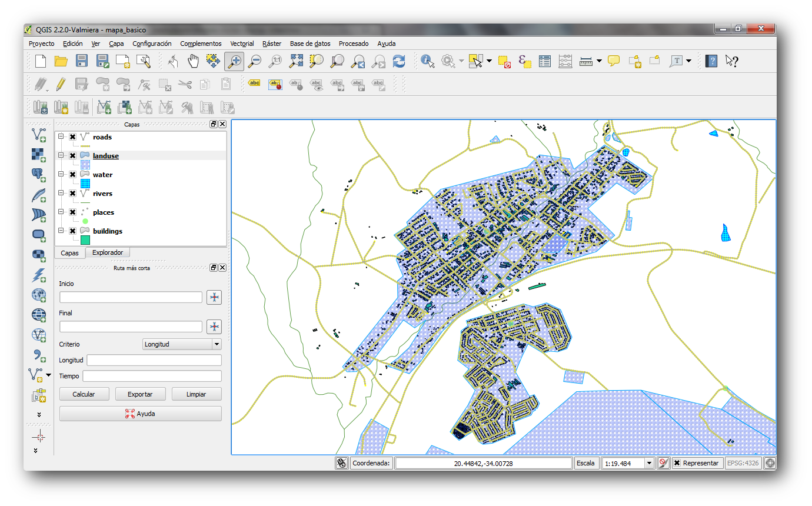Switch to the Explorador tab
The height and width of the screenshot is (506, 812).
tap(108, 252)
